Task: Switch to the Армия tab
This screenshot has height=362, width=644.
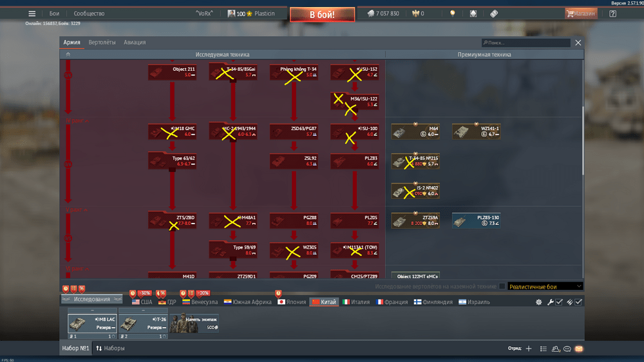Action: [x=72, y=43]
